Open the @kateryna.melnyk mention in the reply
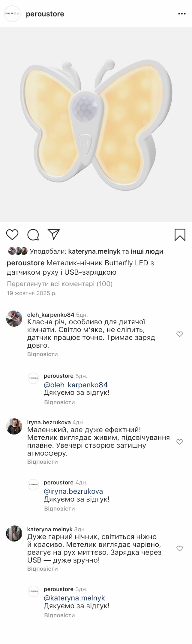This screenshot has width=192, height=644. [74, 598]
